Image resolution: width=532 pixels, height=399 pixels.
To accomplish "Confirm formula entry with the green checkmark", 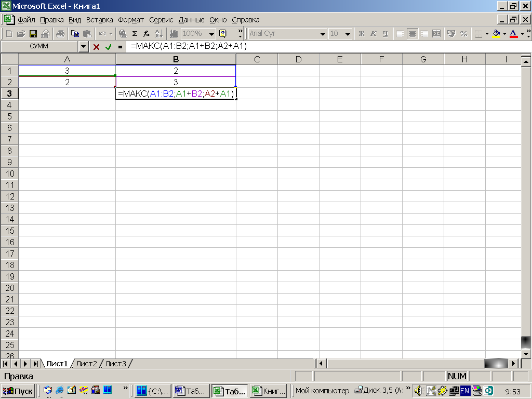I will click(x=108, y=47).
